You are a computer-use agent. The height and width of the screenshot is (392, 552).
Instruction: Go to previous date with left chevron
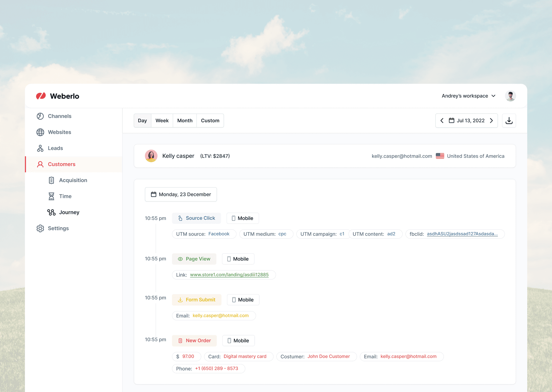click(x=442, y=121)
